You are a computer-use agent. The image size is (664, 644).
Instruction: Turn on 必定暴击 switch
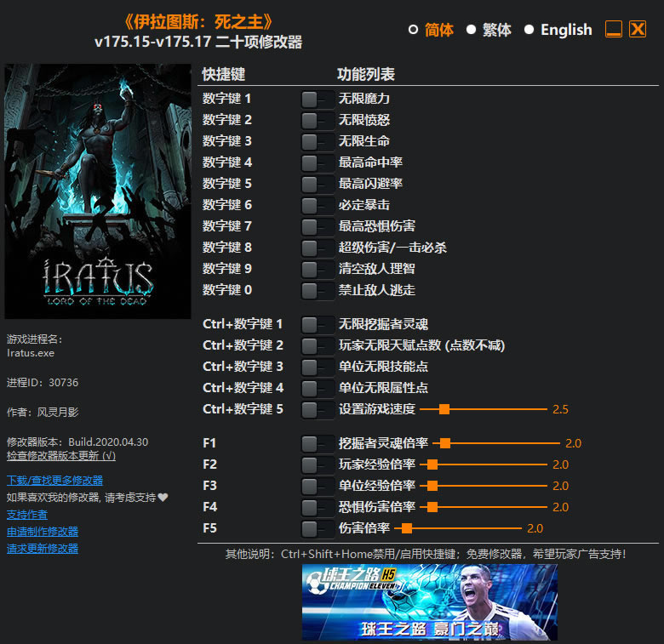click(318, 206)
